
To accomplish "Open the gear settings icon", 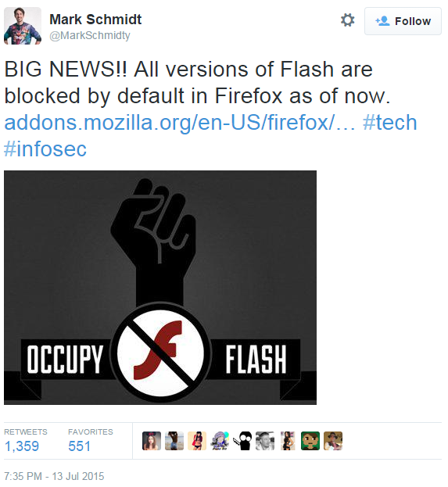I will [x=347, y=20].
